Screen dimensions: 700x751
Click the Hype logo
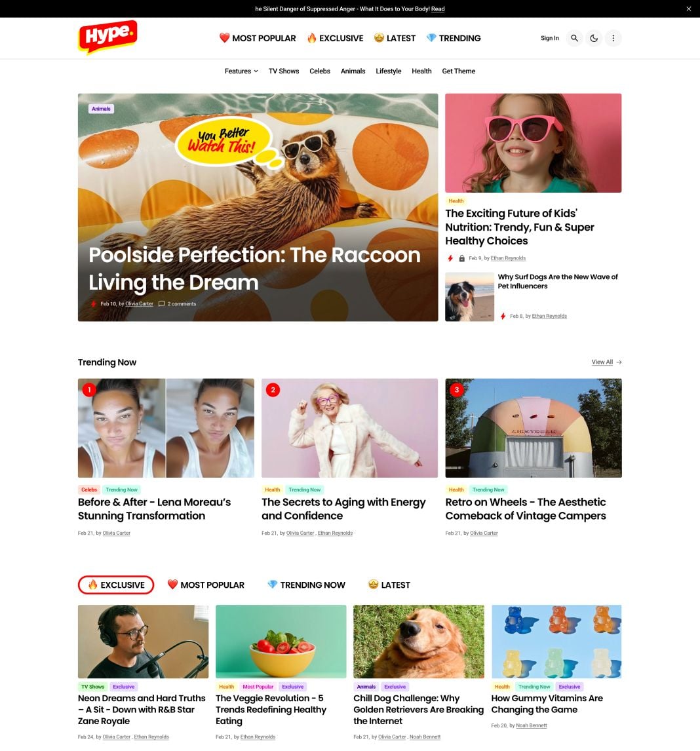click(107, 37)
